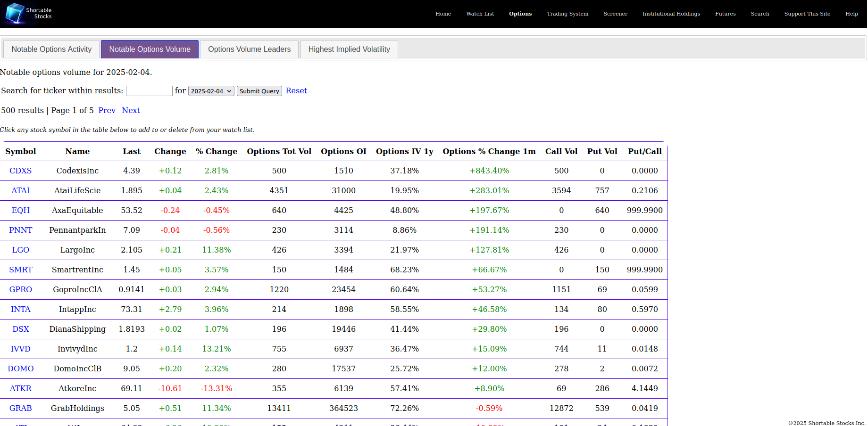868x426 pixels.
Task: Click the % Change column header
Action: coord(217,151)
